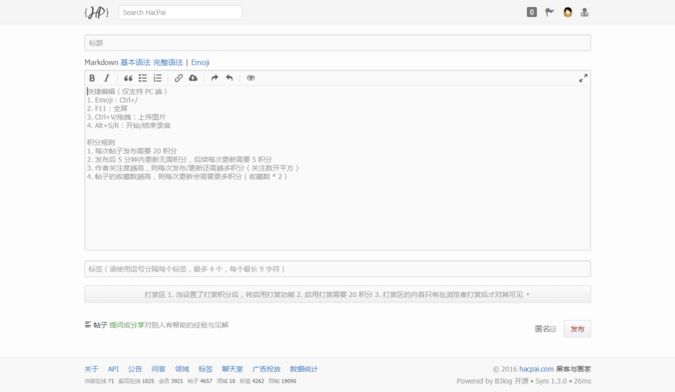Expand the 打赏区 reward section
The height and width of the screenshot is (392, 675).
point(338,294)
